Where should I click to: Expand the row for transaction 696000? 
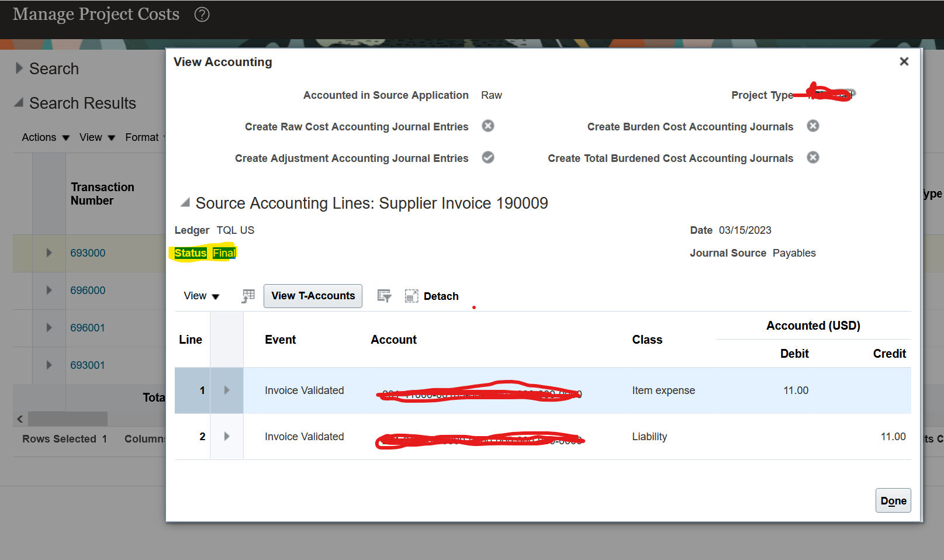49,290
